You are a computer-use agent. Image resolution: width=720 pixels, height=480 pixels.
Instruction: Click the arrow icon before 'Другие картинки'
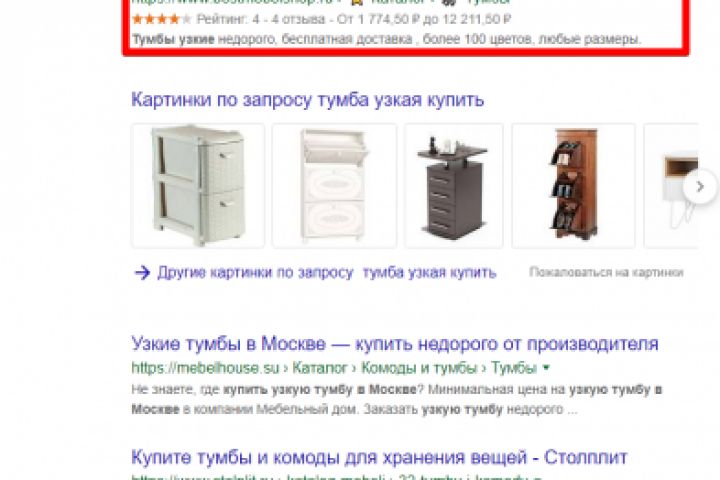142,272
